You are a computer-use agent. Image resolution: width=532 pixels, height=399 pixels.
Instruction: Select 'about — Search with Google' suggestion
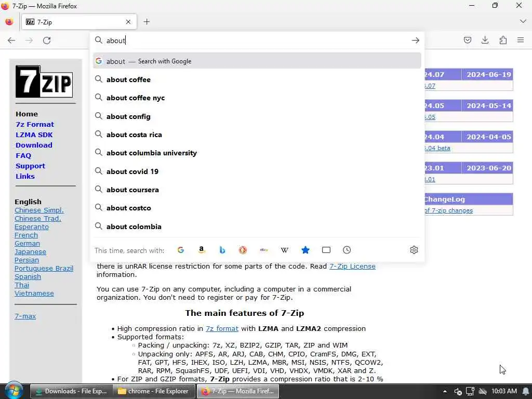257,61
